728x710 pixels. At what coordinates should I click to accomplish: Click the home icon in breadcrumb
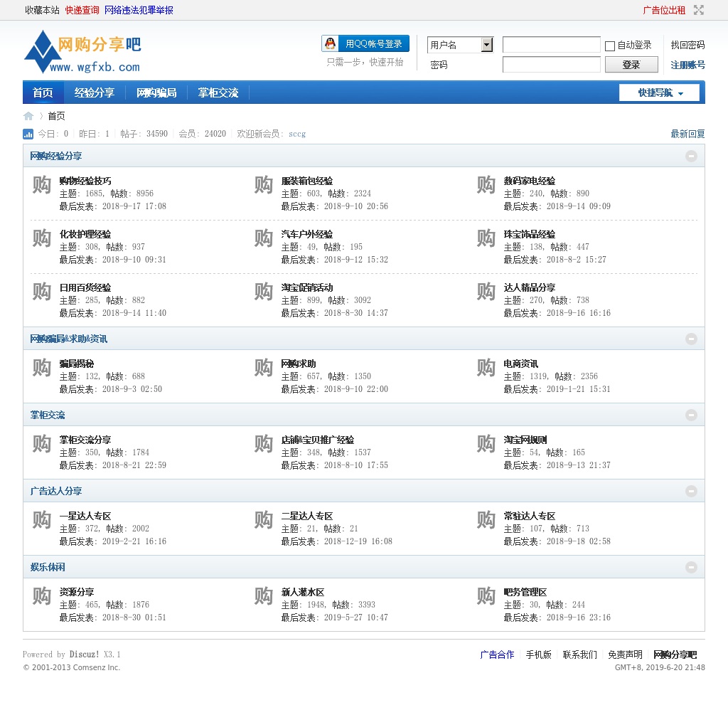click(x=28, y=116)
